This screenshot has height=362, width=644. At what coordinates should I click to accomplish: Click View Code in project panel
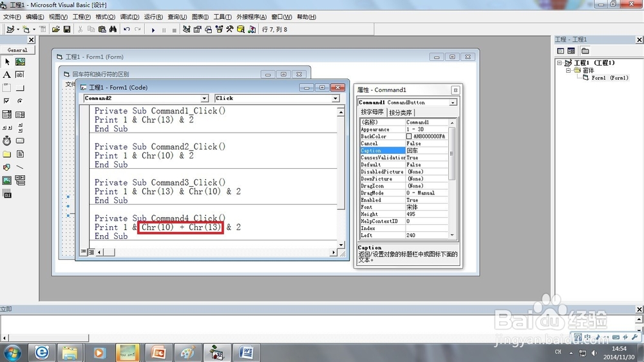tap(561, 51)
